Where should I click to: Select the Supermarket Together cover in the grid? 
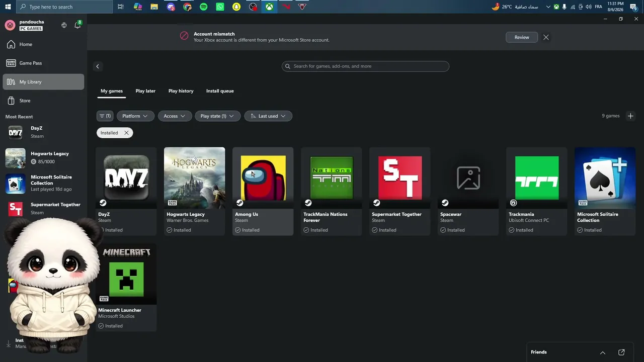click(x=399, y=178)
